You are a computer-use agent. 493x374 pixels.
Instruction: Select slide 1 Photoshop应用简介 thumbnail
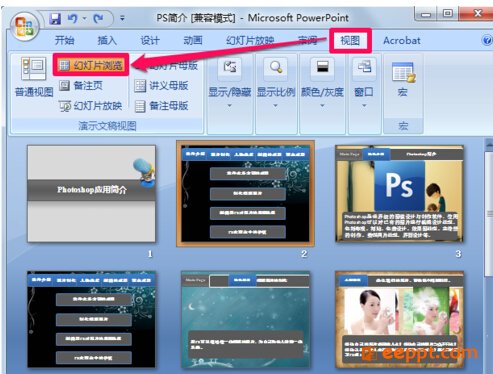pos(91,193)
